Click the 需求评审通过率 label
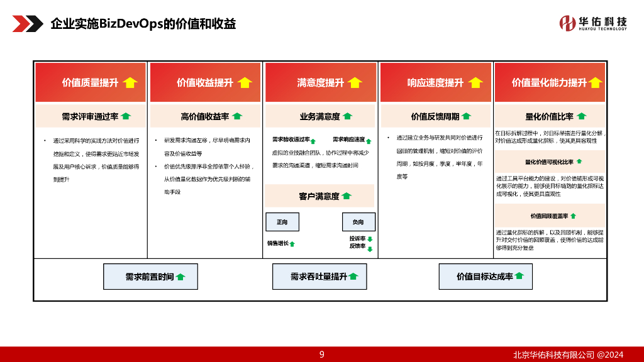The image size is (644, 362). 90,116
